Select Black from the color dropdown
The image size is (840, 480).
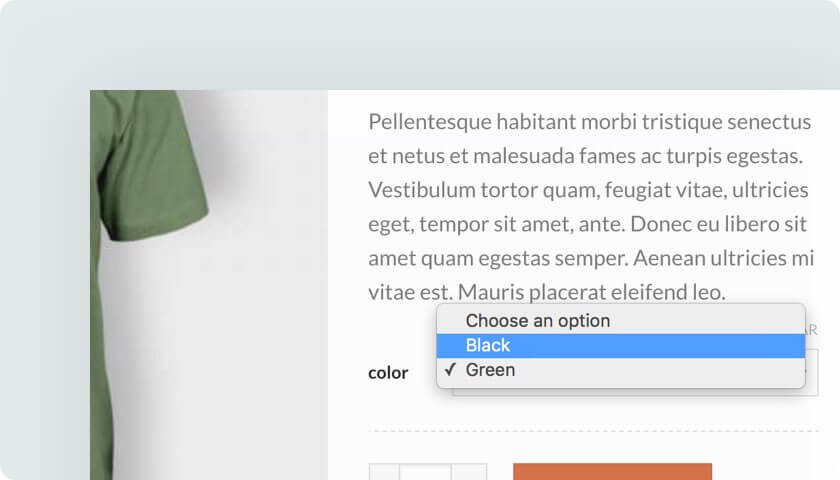tap(620, 346)
